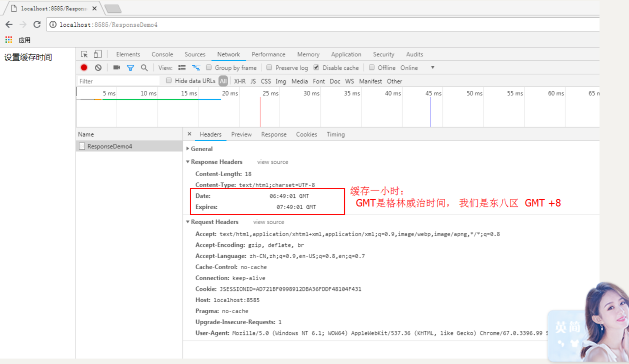Viewport: 629px width, 364px height.
Task: Enable Preserve log checkbox
Action: pos(270,67)
